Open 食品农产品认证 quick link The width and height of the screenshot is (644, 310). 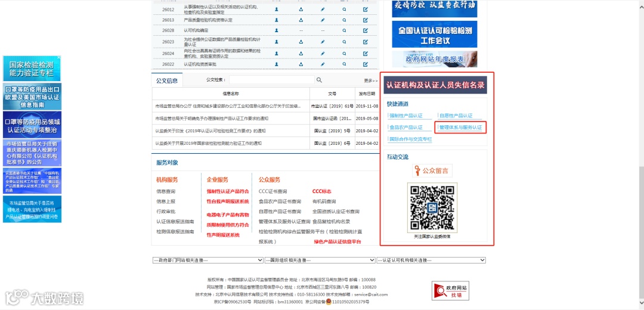click(x=406, y=128)
